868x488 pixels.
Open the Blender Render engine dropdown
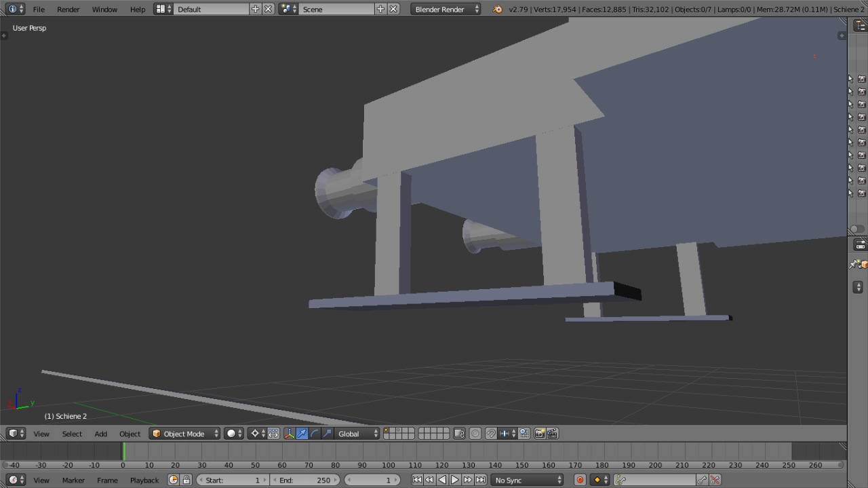pyautogui.click(x=446, y=10)
